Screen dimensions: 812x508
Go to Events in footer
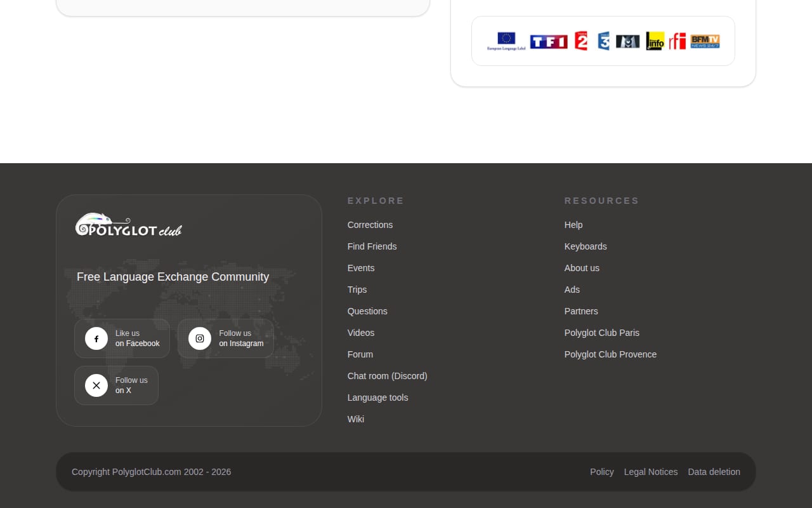pyautogui.click(x=361, y=268)
